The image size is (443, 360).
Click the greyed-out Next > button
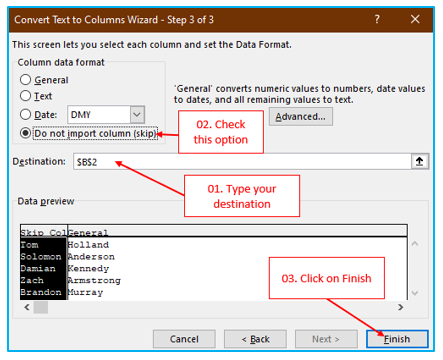326,339
